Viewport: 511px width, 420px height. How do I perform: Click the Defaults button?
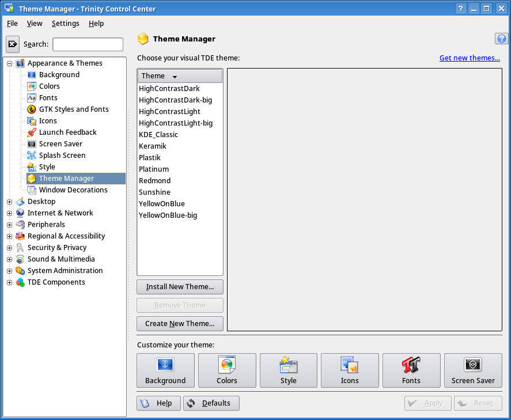[x=211, y=403]
